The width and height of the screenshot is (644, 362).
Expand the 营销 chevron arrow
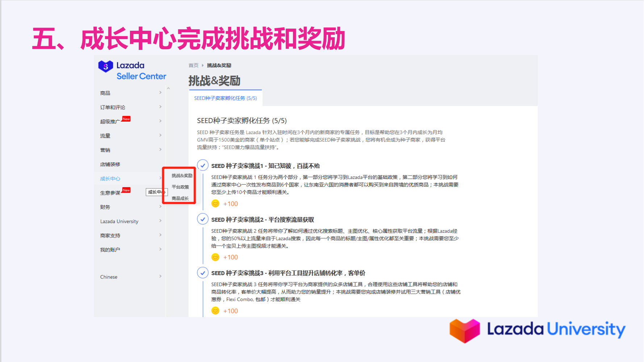point(160,150)
